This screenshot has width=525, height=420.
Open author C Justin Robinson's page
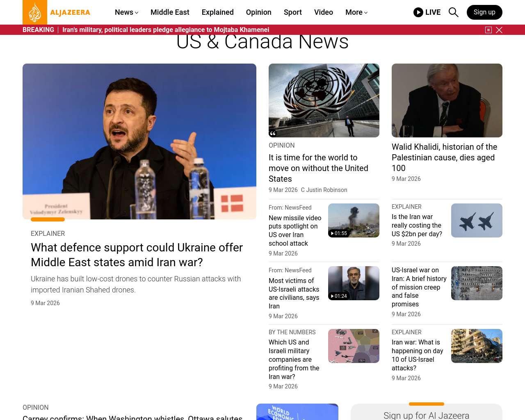[324, 190]
